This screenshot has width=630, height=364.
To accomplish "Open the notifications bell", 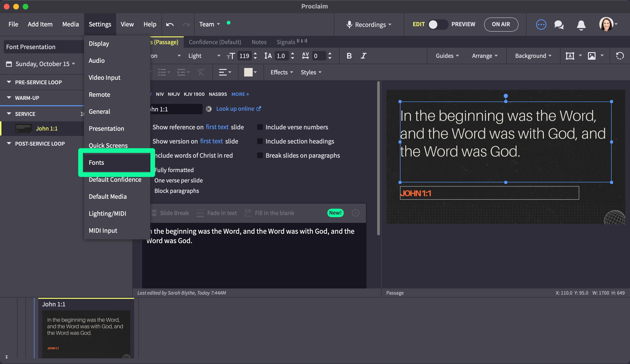I will [581, 25].
